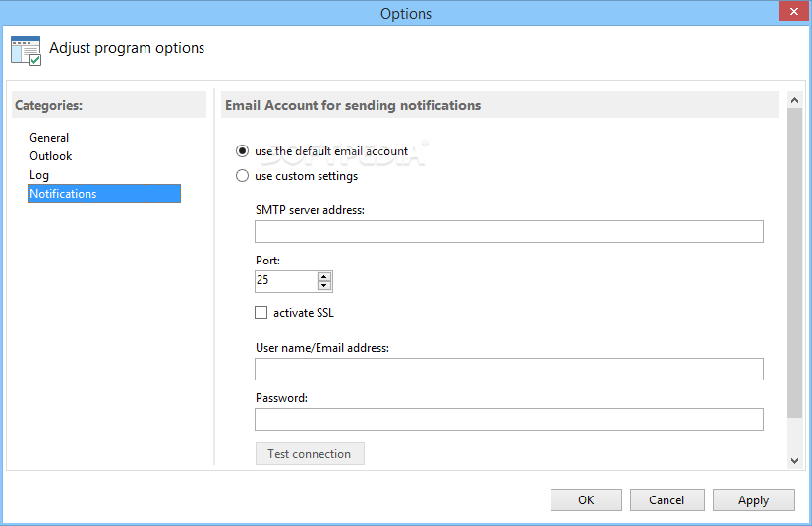Decrease the port number with down arrow
Viewport: 812px width, 526px height.
[x=324, y=286]
